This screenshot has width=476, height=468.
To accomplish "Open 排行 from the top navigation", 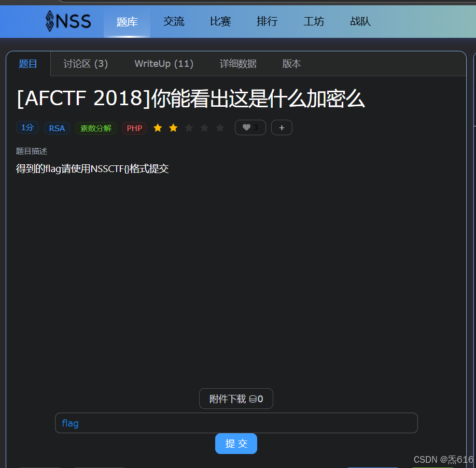I will pyautogui.click(x=267, y=21).
